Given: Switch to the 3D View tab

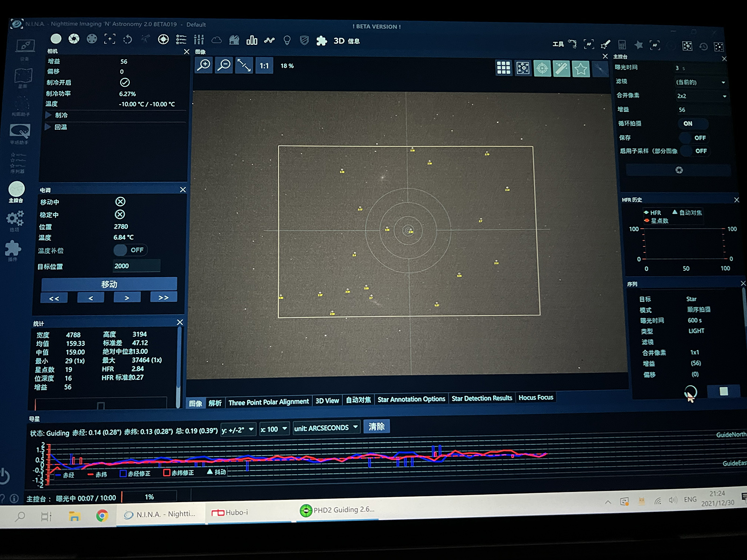Looking at the screenshot, I should [327, 401].
